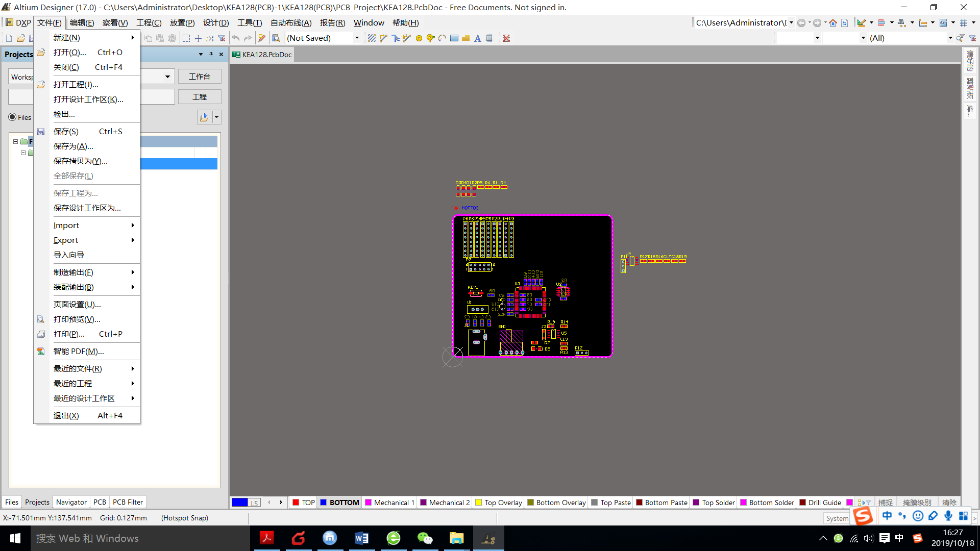Click the place via icon
The width and height of the screenshot is (980, 551).
point(430,38)
